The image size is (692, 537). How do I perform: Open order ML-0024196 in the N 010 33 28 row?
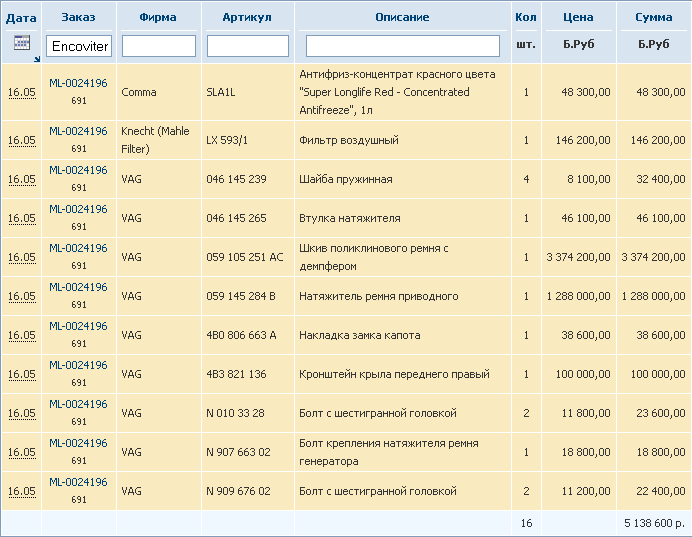(x=78, y=404)
